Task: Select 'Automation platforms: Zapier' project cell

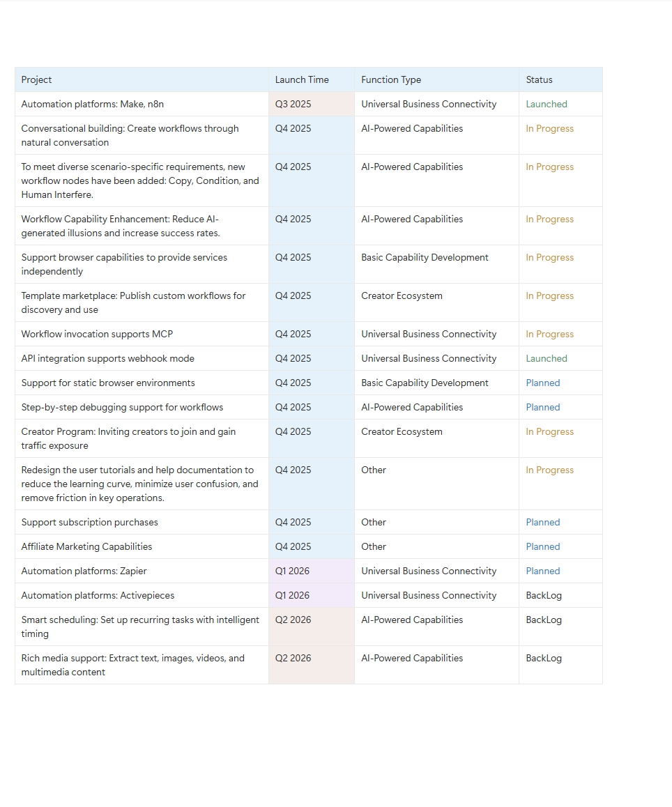Action: 84,571
